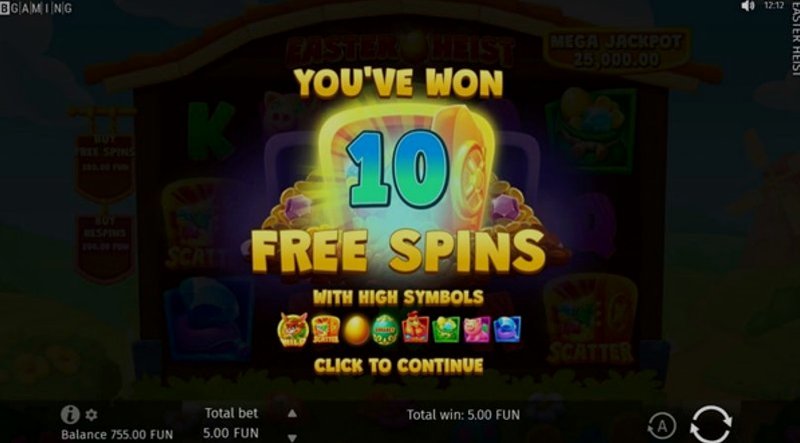Increase total bet with up arrow
Screen dimensions: 800x443
tap(292, 413)
